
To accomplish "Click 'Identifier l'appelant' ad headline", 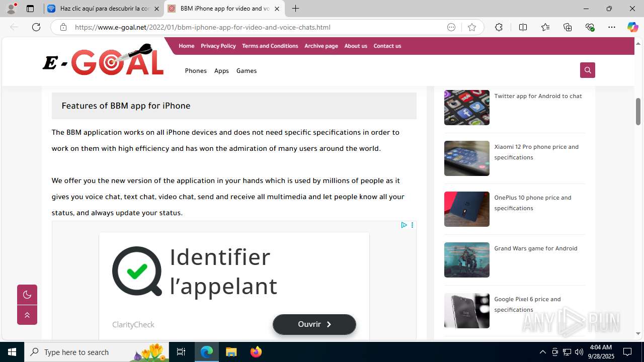I will 223,271.
